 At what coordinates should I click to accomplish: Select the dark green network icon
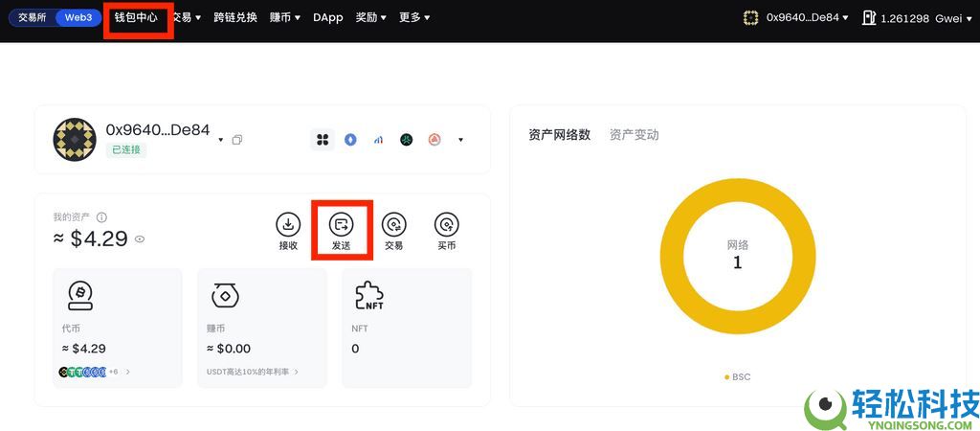(407, 140)
